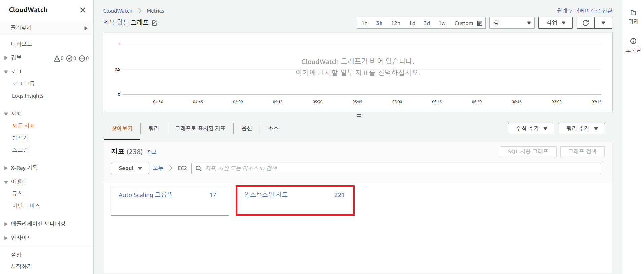Screen dimensions: 644x274
Task: Focus the metrics search input field
Action: click(x=396, y=168)
